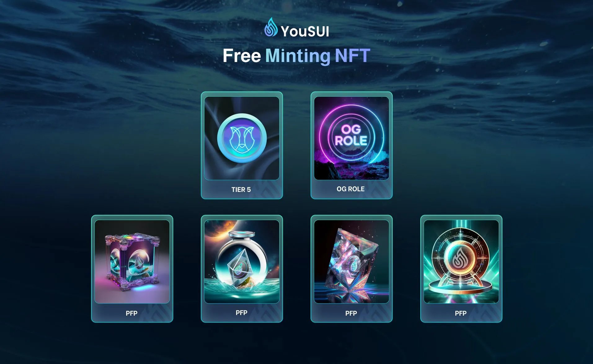Select the holographic crystal PFP artwork
This screenshot has width=593, height=364.
click(x=352, y=262)
